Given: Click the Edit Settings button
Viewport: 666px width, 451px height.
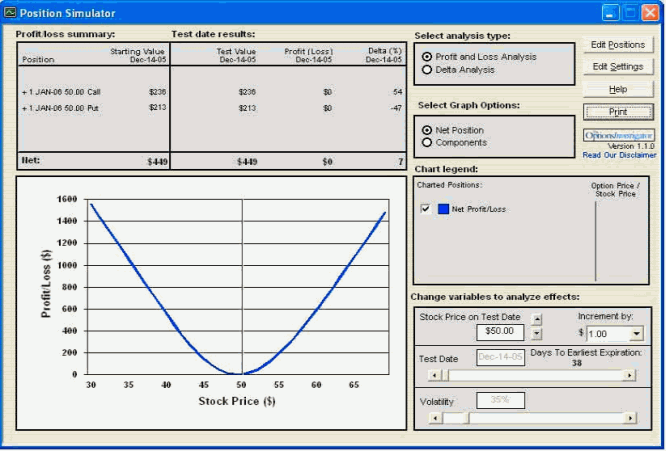Looking at the screenshot, I should (619, 67).
